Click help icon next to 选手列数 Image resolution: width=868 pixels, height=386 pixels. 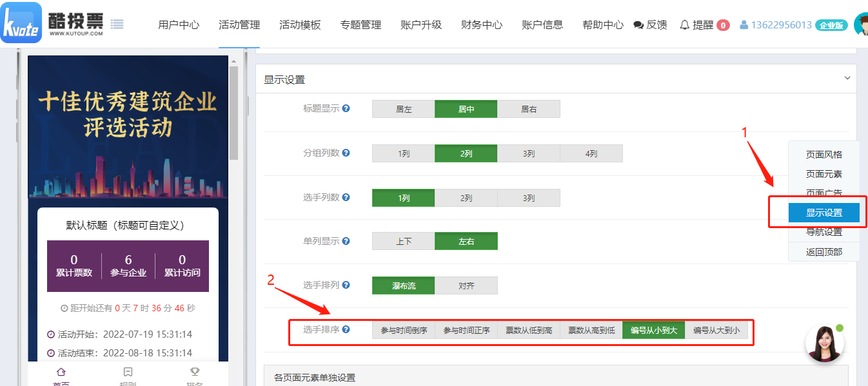346,197
